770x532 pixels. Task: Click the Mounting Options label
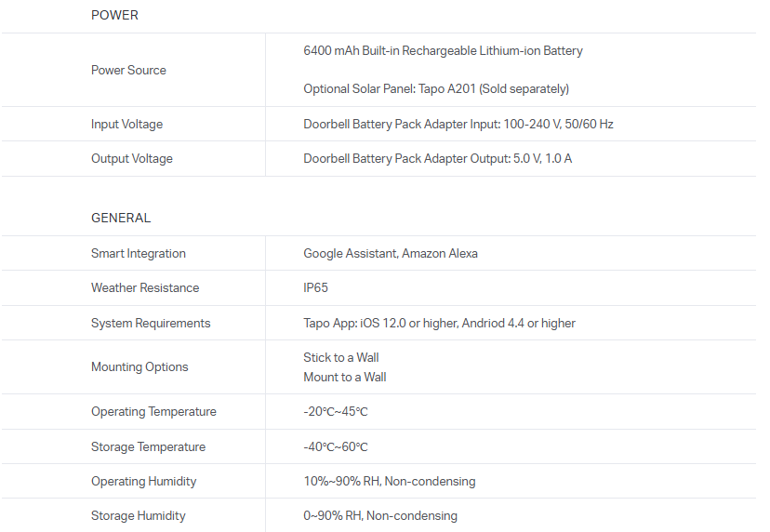pos(139,366)
